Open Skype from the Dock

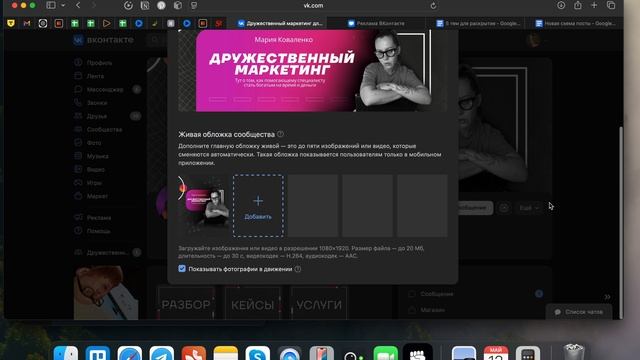click(x=258, y=353)
